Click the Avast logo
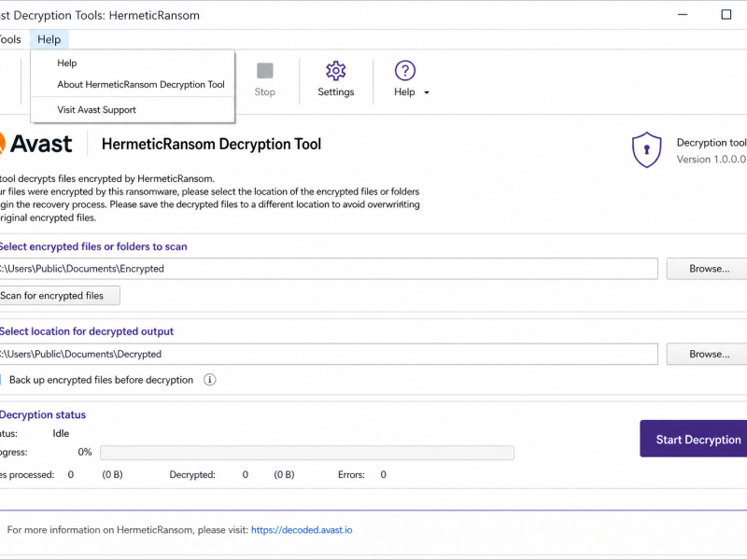Screen dimensions: 747x560 coord(35,144)
